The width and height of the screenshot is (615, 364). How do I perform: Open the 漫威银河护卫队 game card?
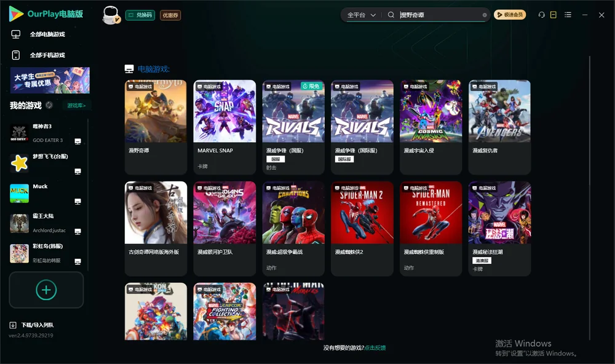pyautogui.click(x=224, y=229)
